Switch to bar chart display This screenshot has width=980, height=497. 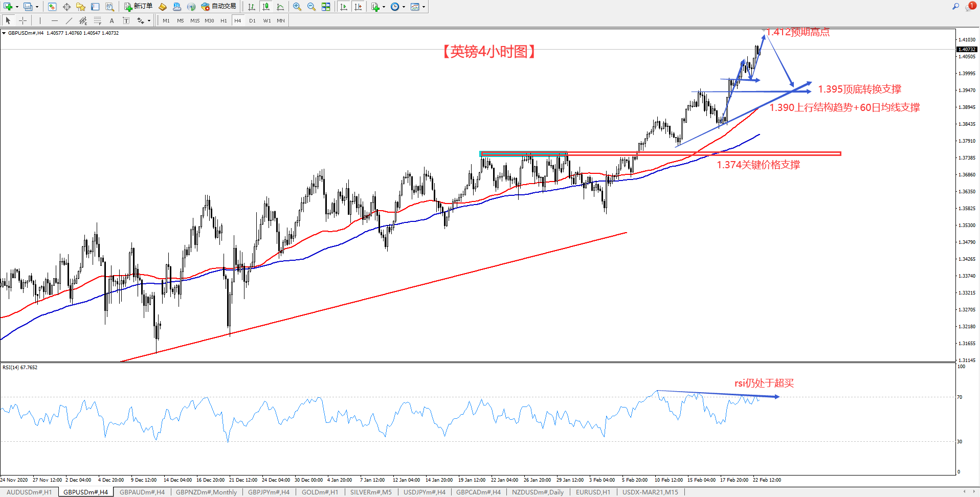[x=252, y=7]
